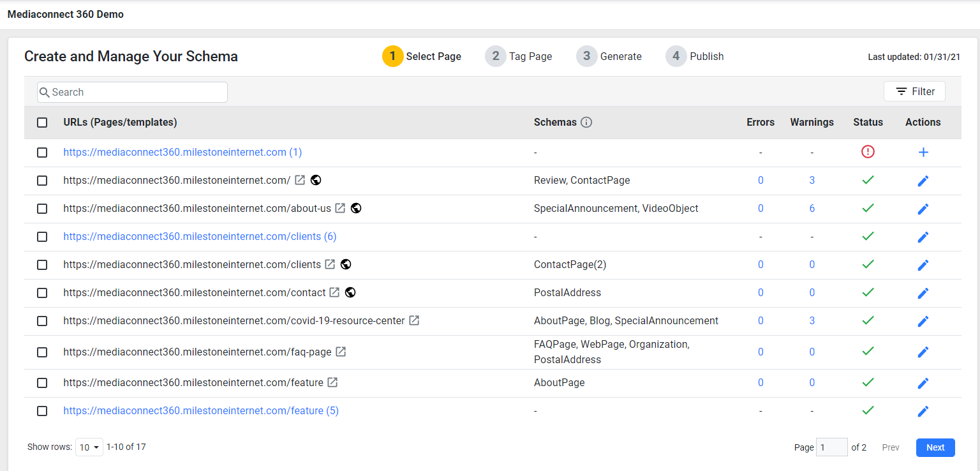Image resolution: width=980 pixels, height=471 pixels.
Task: Click the Warnings column header
Action: pos(812,122)
